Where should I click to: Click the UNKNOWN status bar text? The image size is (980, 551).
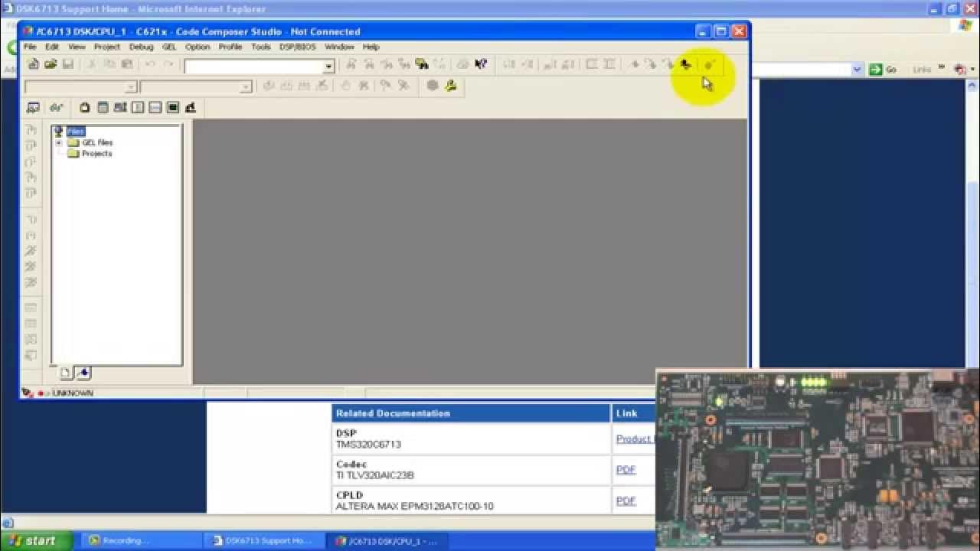[73, 393]
